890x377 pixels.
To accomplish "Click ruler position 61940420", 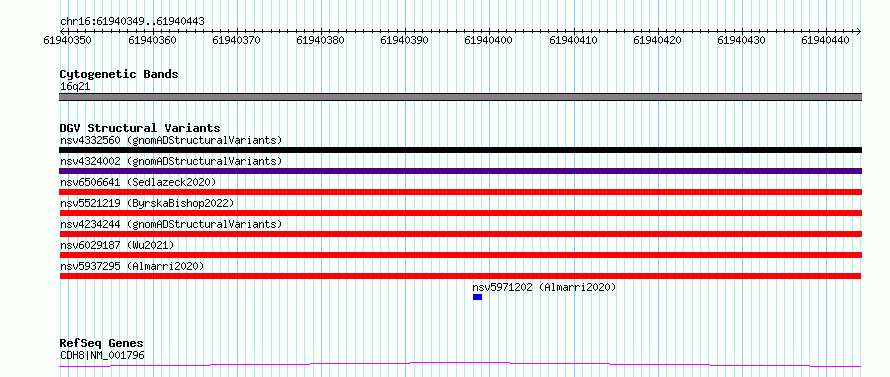I will tap(658, 40).
